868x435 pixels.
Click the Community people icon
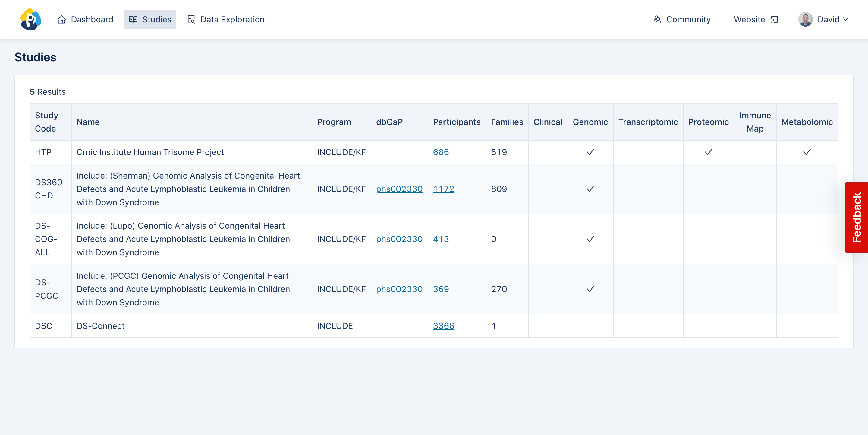657,20
